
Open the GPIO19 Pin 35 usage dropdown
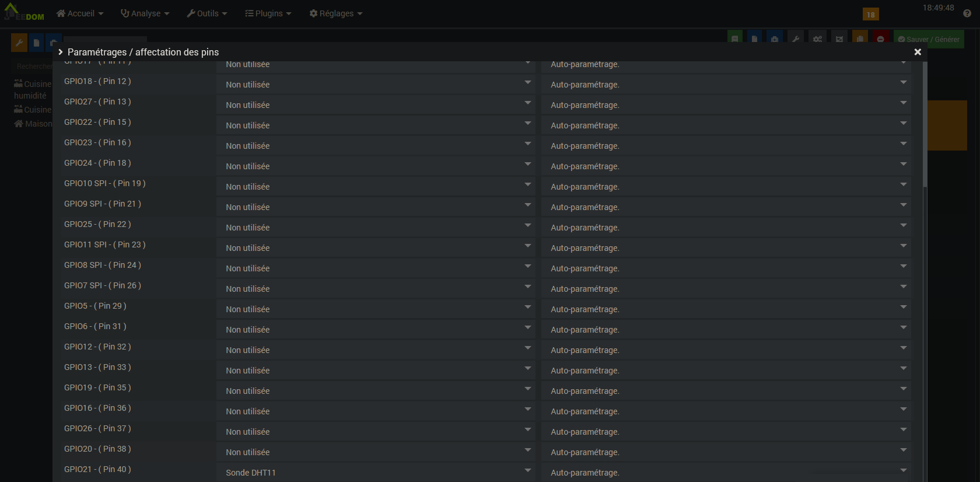[x=376, y=391]
